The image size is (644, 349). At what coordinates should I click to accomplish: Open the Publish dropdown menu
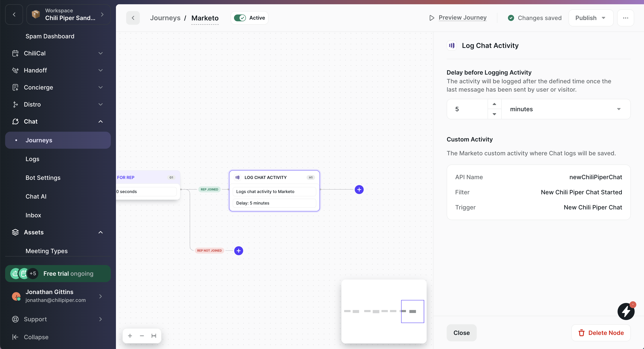point(591,18)
